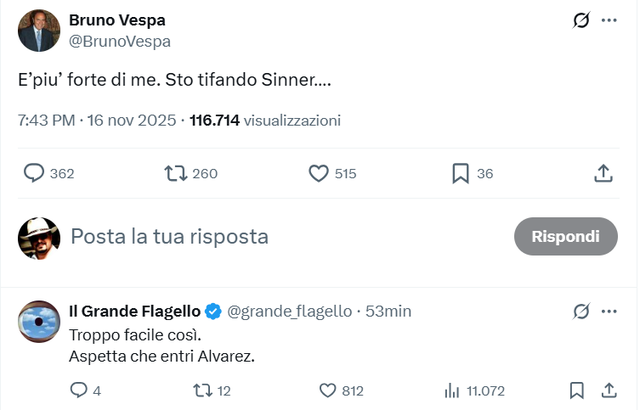This screenshot has height=410, width=640.
Task: Open more options on Il Grande Flagello's reply
Action: click(609, 311)
